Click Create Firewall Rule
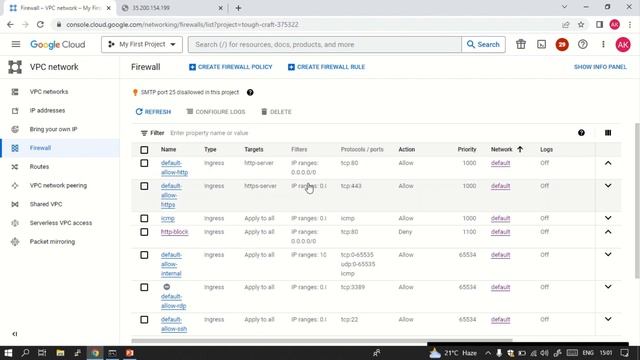Viewport: 640px width, 360px height. coord(327,67)
